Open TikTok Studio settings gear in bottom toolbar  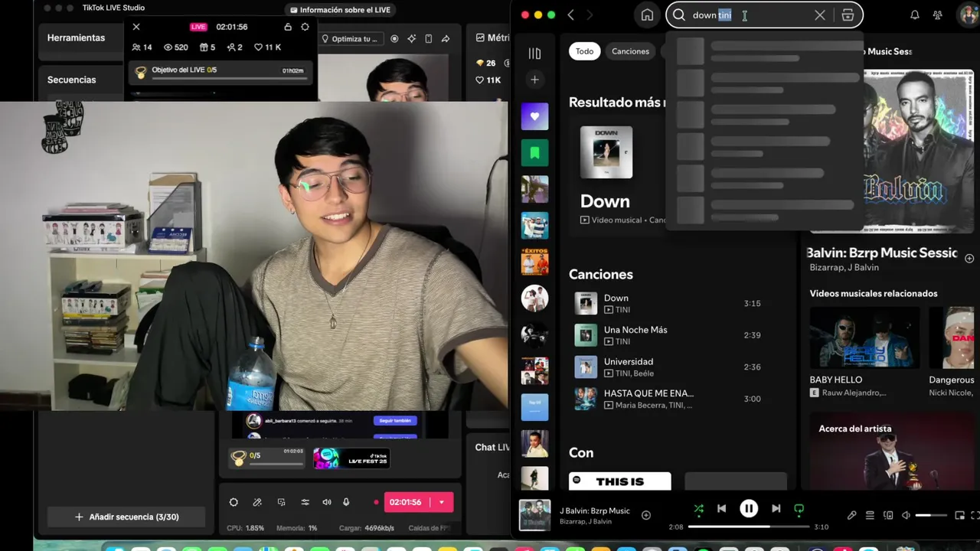pos(234,502)
